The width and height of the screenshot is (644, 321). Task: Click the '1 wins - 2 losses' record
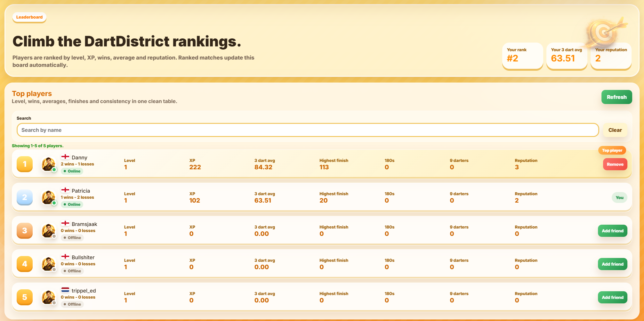pyautogui.click(x=77, y=197)
